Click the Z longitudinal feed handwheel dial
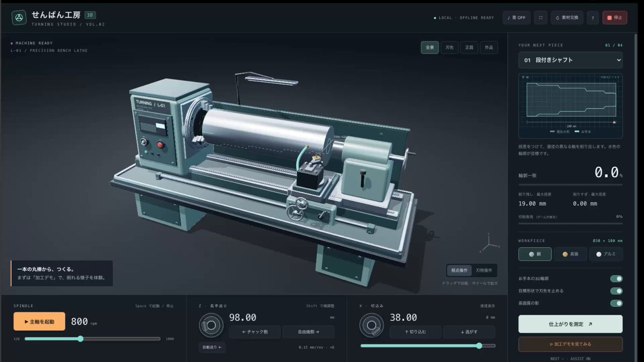Viewport: 644px width, 362px height. (x=211, y=325)
